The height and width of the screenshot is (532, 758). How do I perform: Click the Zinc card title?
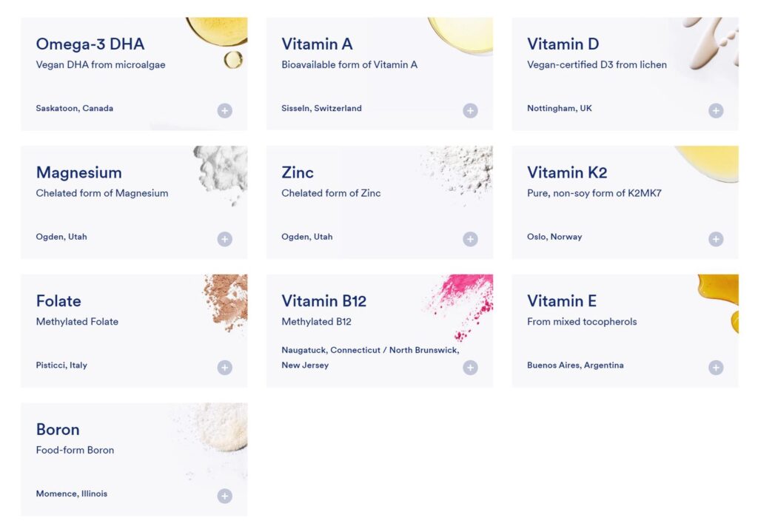coord(298,172)
